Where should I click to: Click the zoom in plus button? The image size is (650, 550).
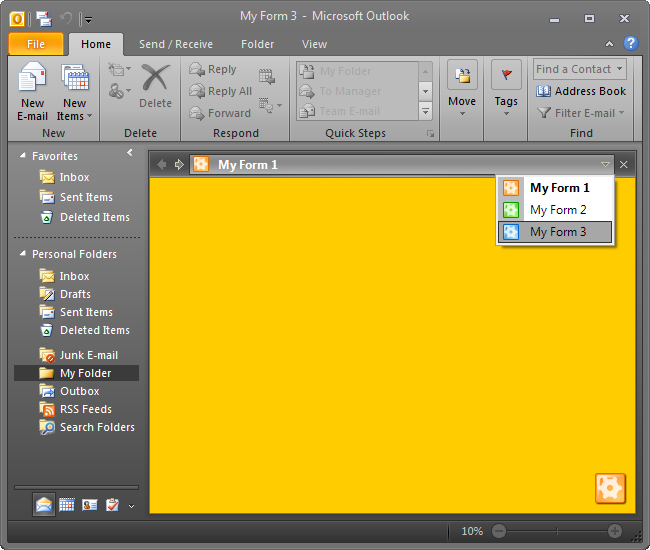pos(615,531)
